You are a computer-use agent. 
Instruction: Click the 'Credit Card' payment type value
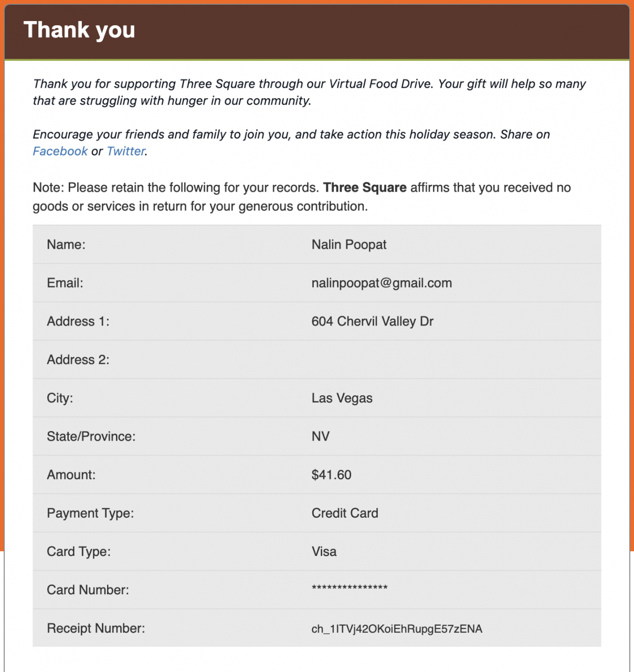[345, 513]
